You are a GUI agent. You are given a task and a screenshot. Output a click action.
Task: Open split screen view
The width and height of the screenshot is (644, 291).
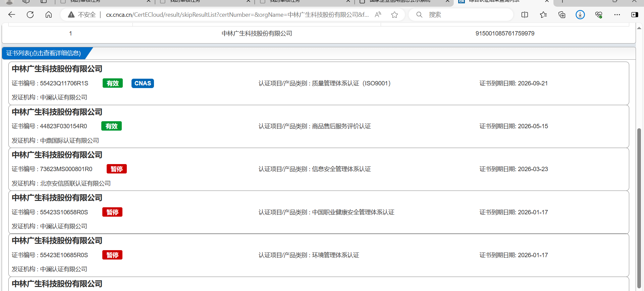[x=525, y=15]
